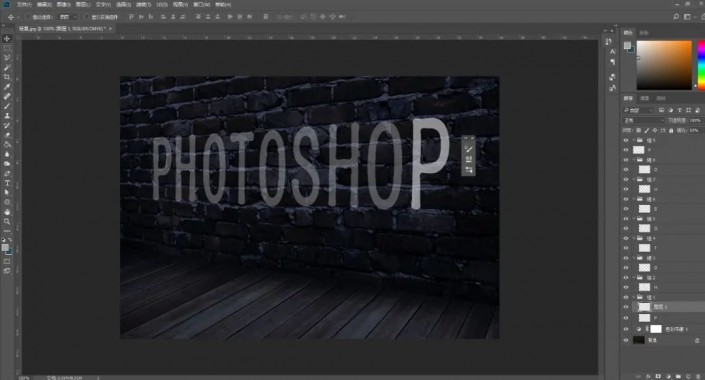Add a layer mask
705x380 pixels.
click(x=658, y=376)
